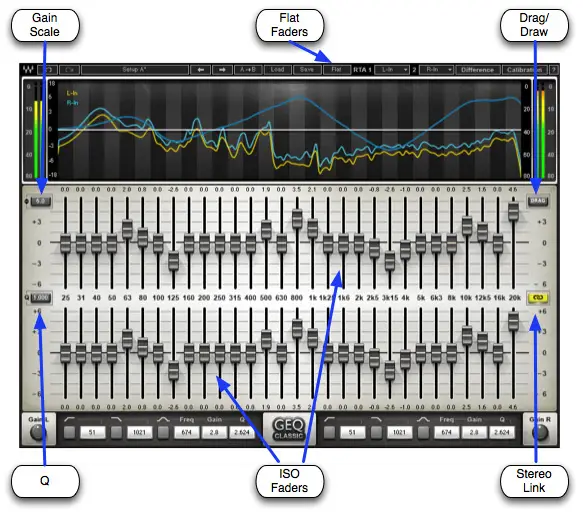
Task: Click the left channel bell Gain field 2.8
Action: pyautogui.click(x=214, y=432)
